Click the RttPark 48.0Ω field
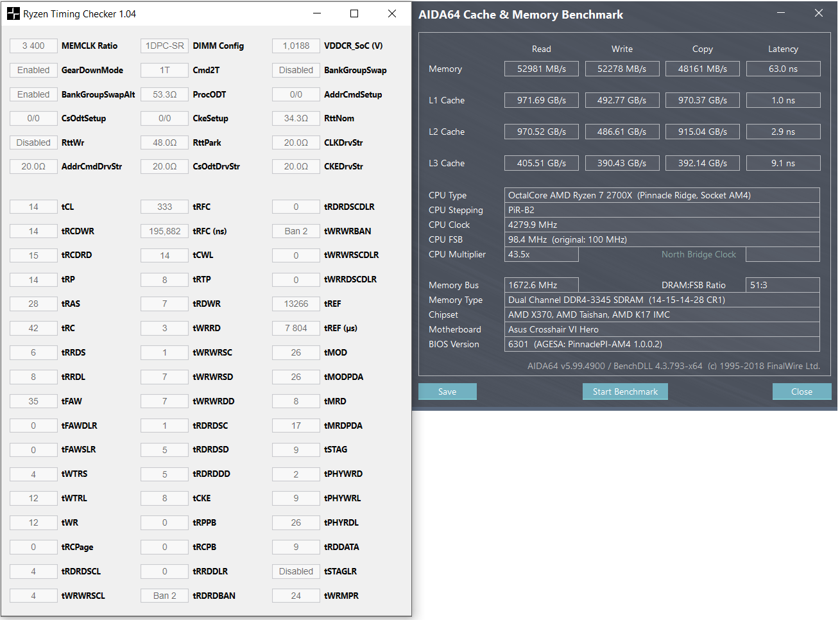The image size is (840, 620). [x=165, y=142]
